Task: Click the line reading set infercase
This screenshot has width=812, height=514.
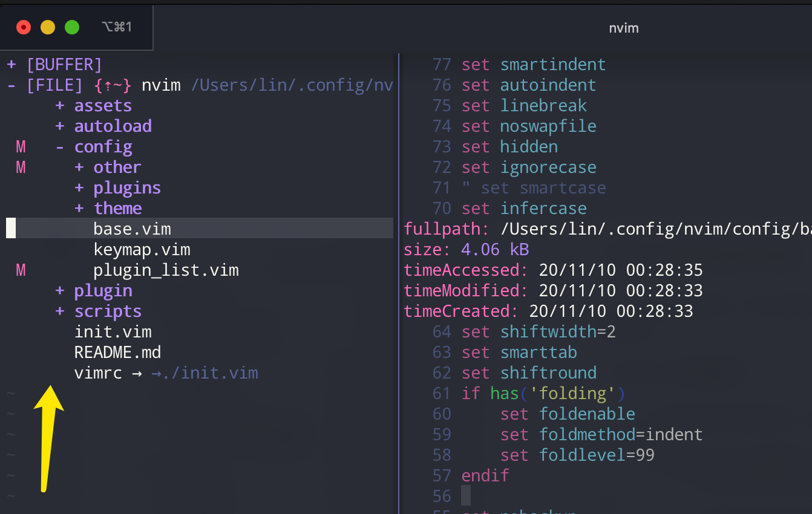Action: pos(526,208)
